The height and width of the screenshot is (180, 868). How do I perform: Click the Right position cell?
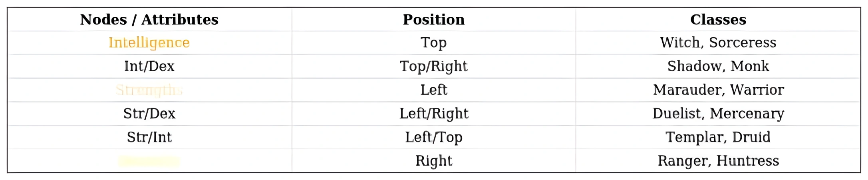434,161
